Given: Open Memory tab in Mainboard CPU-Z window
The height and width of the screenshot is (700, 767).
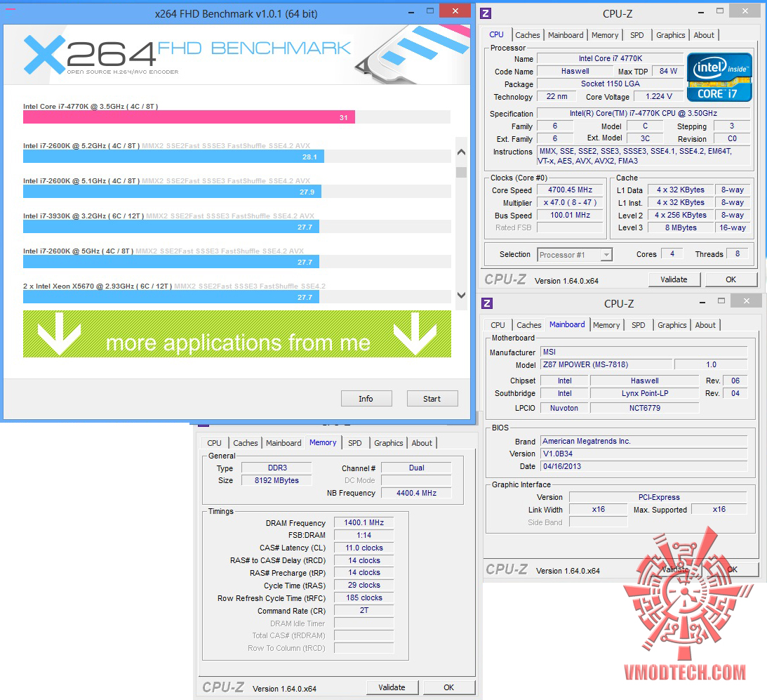Looking at the screenshot, I should [606, 325].
